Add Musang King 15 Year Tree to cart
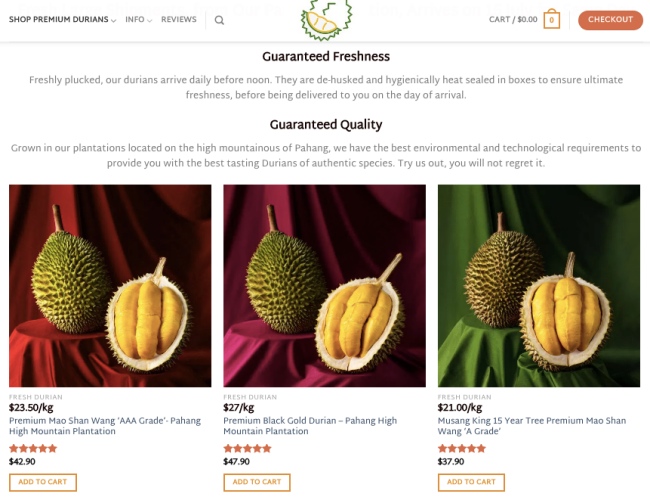650x500 pixels. (471, 482)
